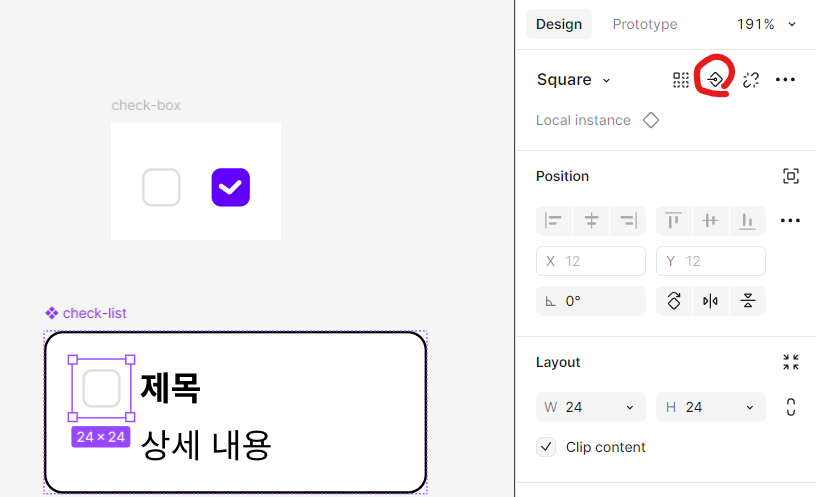
Task: Open the 191% zoom dropdown
Action: (792, 24)
